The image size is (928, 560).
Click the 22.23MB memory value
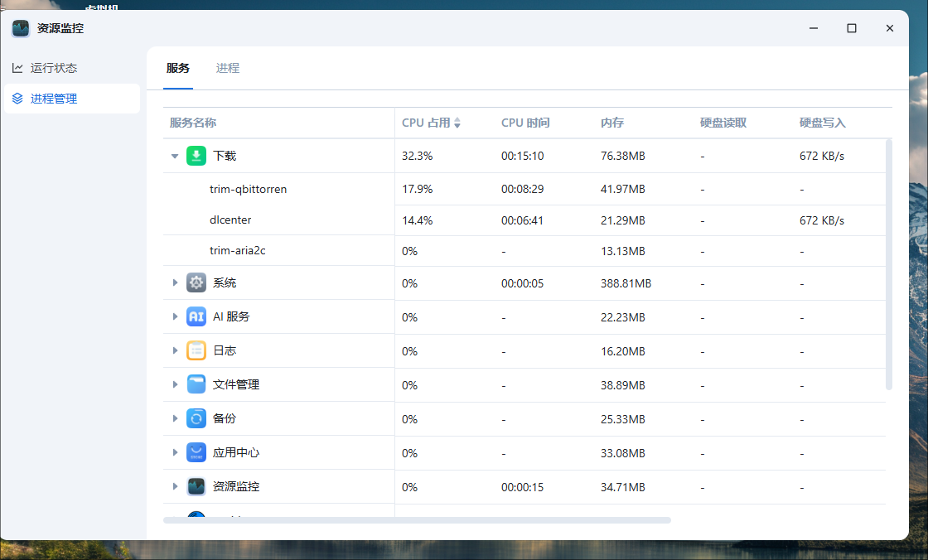(x=622, y=317)
